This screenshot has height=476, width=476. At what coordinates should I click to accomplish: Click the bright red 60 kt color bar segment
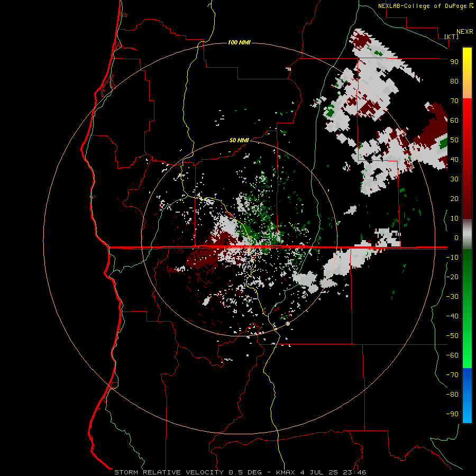(467, 120)
